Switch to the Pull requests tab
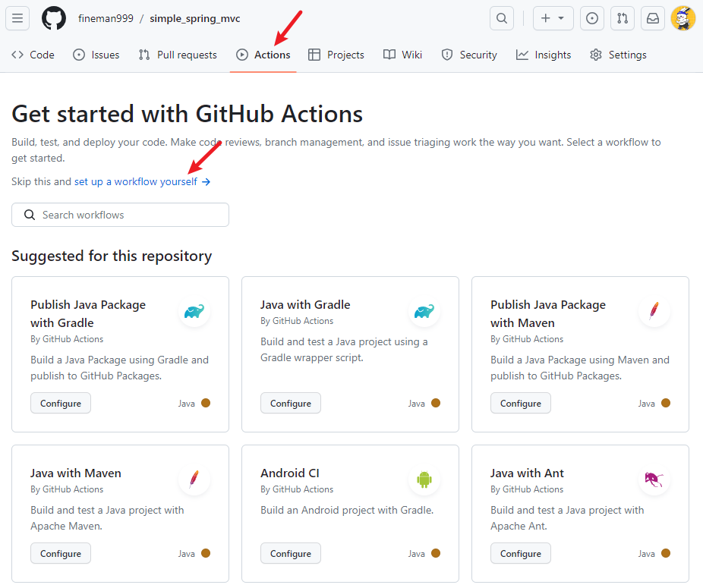The width and height of the screenshot is (703, 588). pyautogui.click(x=178, y=55)
